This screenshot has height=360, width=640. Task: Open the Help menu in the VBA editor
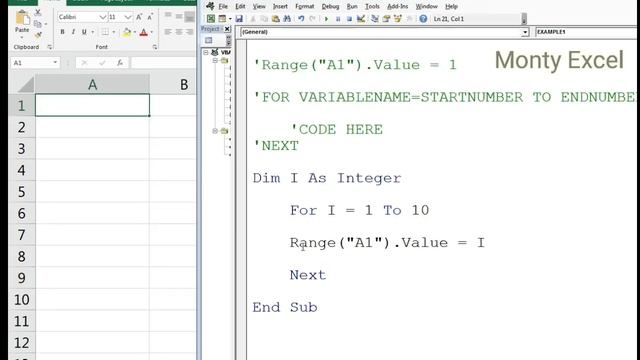(451, 7)
